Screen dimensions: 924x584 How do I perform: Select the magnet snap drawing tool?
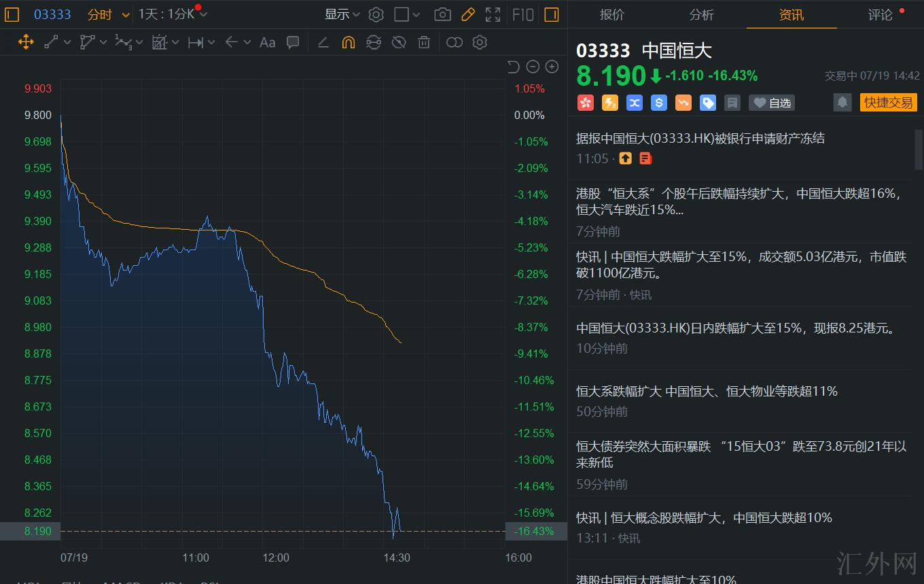[348, 42]
